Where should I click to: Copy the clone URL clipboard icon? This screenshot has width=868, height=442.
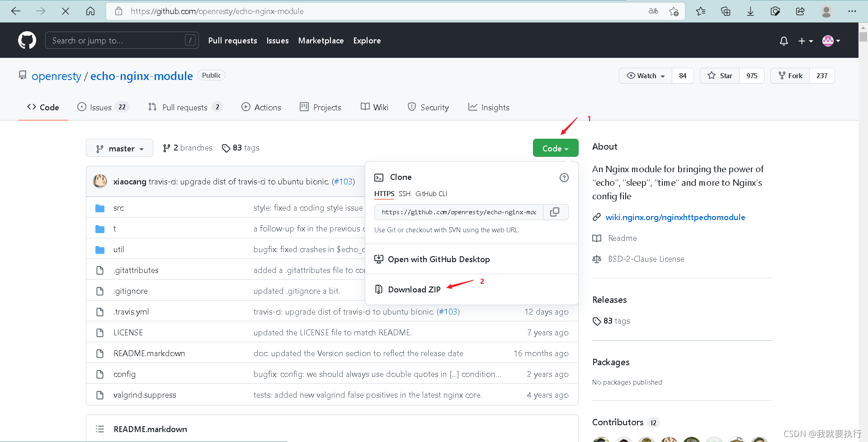(555, 212)
